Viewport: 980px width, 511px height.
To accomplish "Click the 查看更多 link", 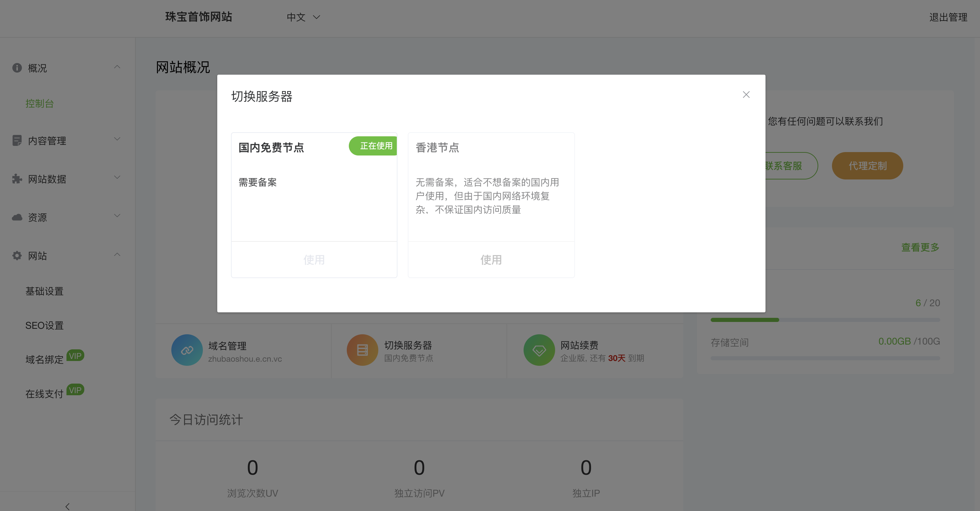I will pyautogui.click(x=920, y=247).
